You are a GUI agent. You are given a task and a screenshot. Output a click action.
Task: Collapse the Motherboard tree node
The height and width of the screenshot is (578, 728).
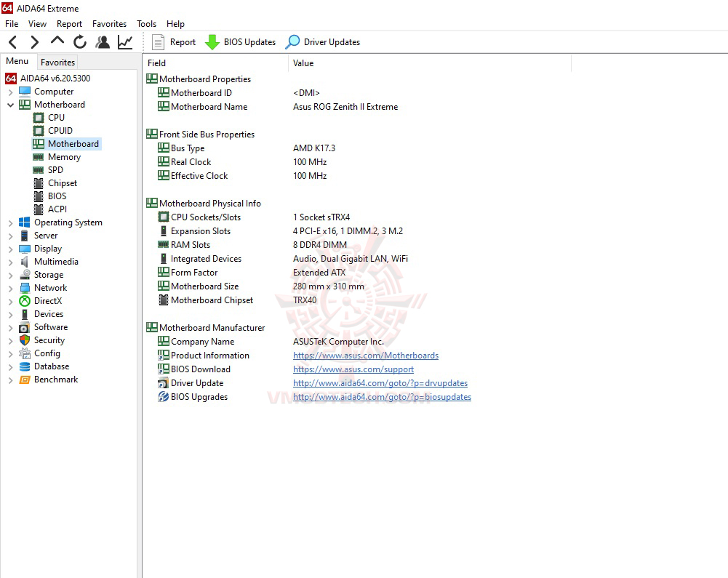[x=10, y=105]
